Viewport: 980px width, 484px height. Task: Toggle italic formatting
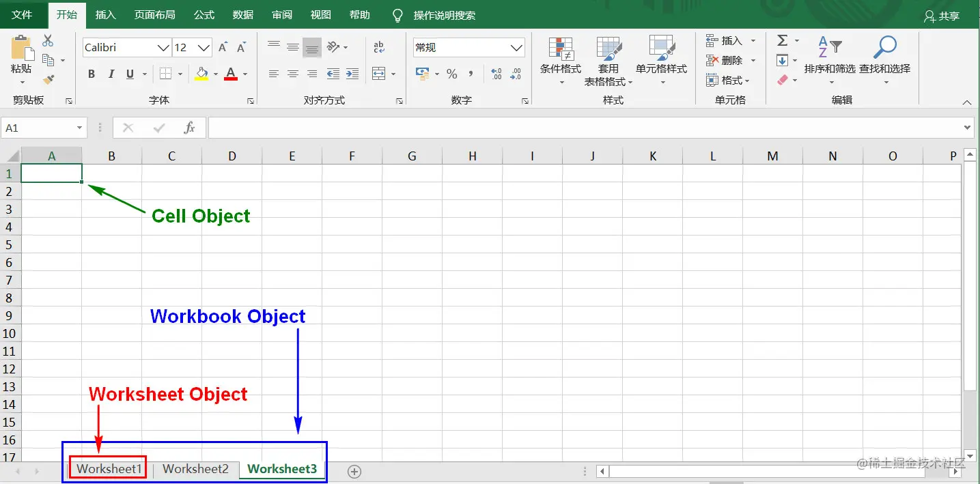(x=111, y=74)
